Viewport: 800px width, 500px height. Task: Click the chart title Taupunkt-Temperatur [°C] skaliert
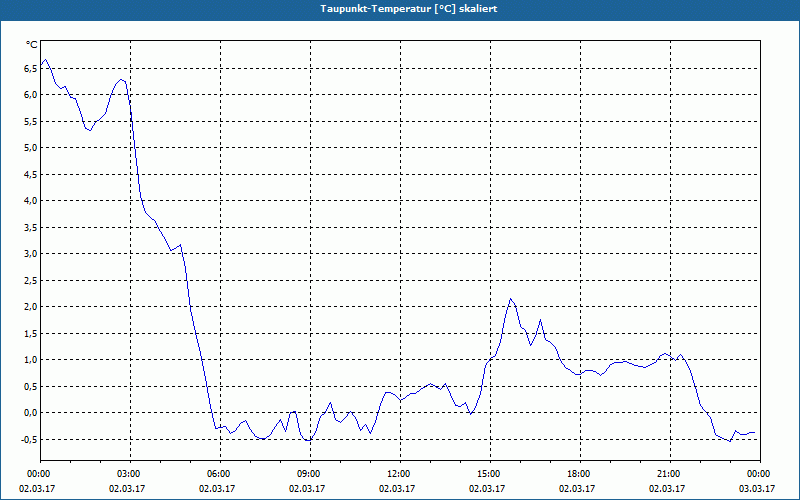pos(409,9)
